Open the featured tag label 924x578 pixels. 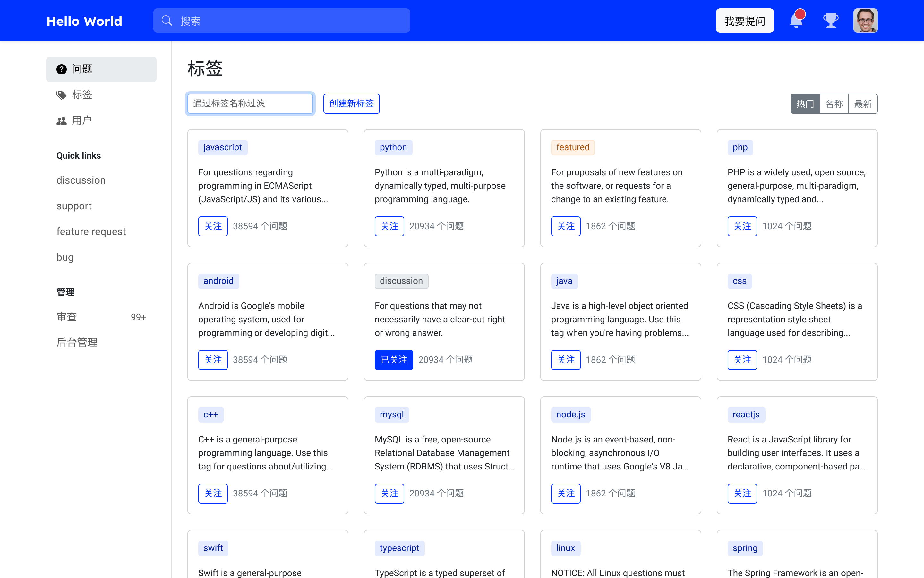[573, 148]
